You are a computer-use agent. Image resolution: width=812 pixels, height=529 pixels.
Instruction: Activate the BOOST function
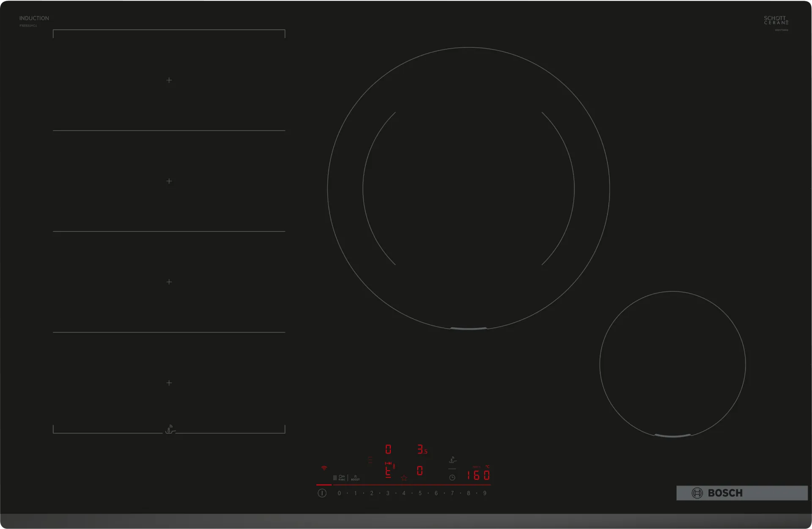(355, 478)
